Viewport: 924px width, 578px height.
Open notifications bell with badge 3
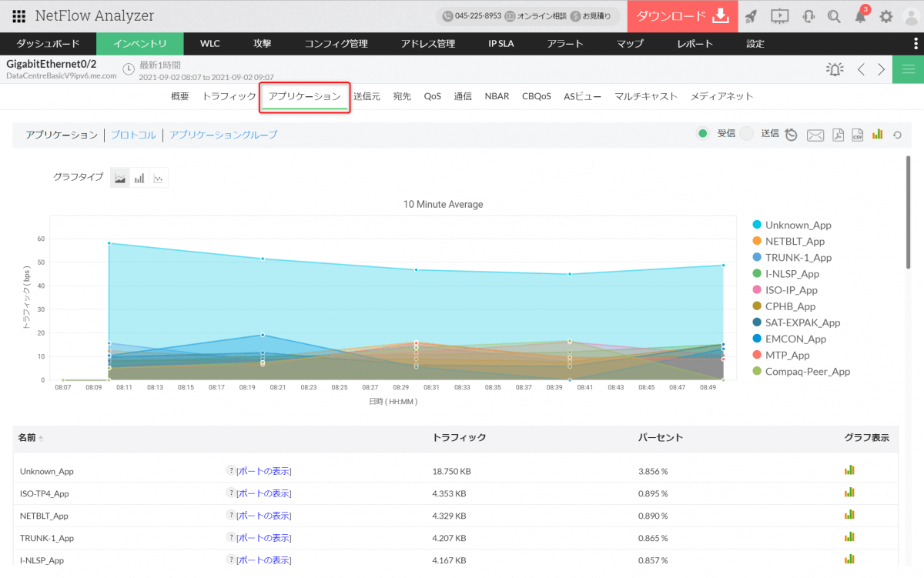861,16
